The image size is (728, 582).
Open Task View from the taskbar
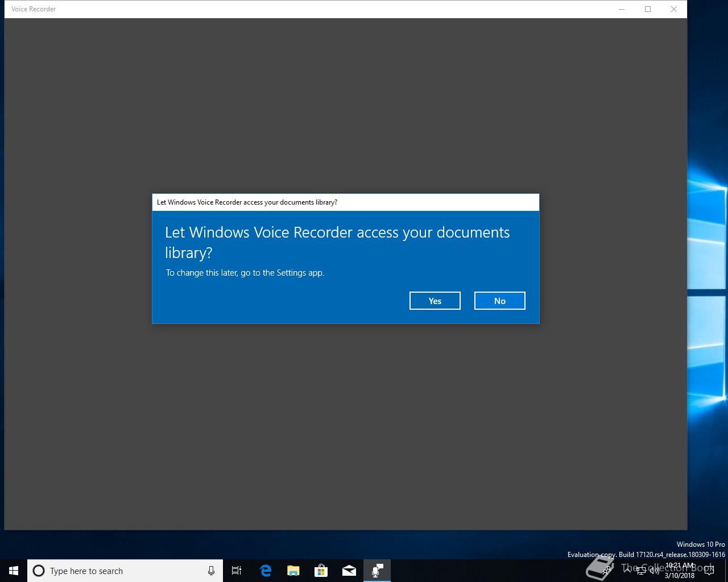[x=237, y=571]
